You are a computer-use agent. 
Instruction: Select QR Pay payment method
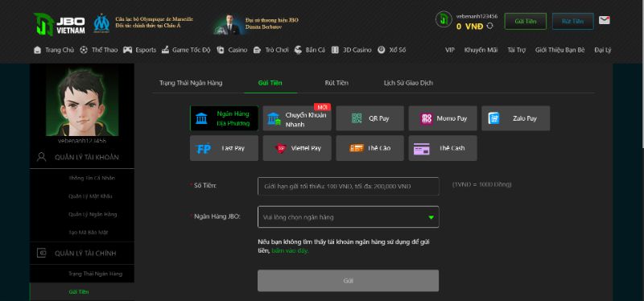click(370, 118)
